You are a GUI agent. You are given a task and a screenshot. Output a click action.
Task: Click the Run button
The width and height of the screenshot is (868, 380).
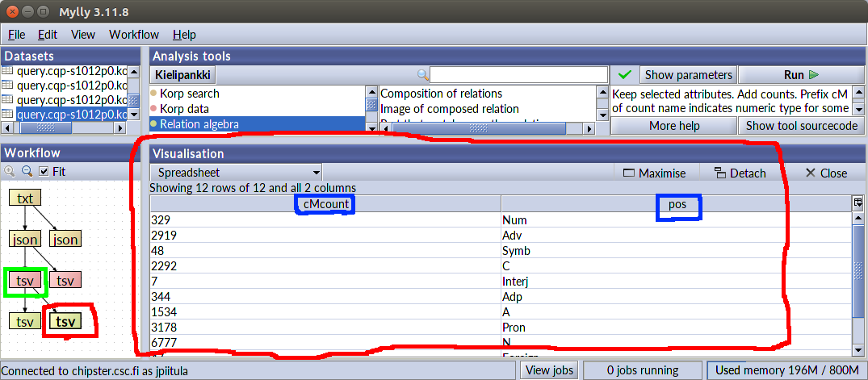point(801,75)
